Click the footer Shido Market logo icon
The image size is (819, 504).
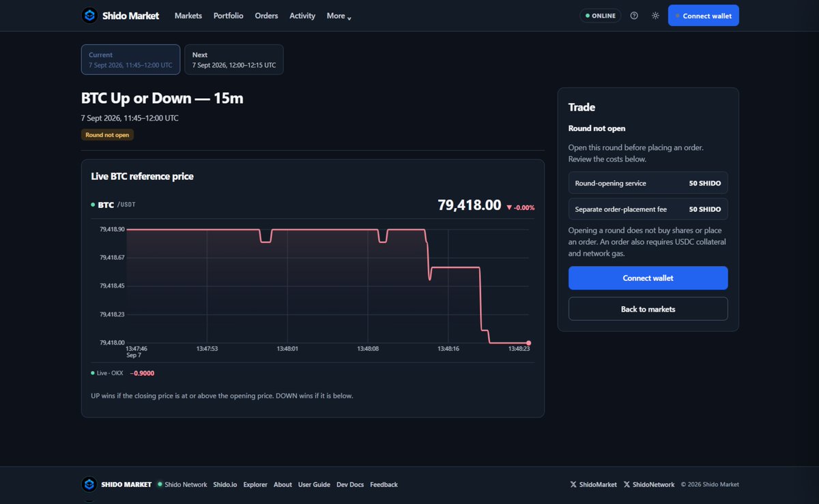89,485
